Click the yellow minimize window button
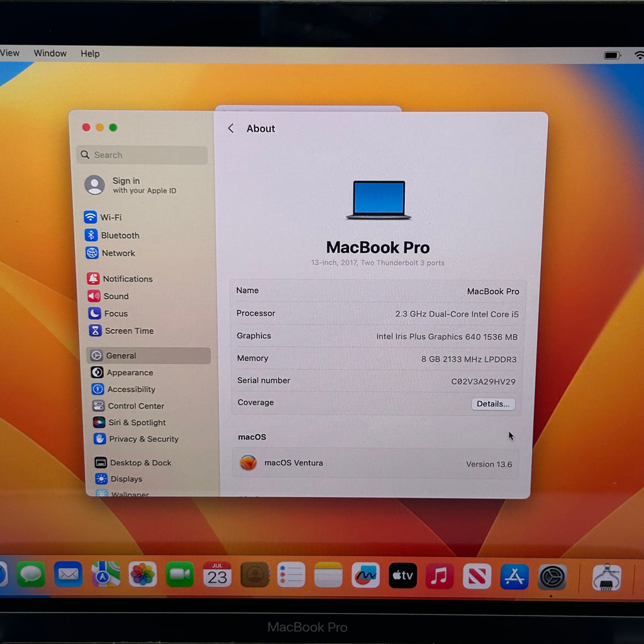Image resolution: width=644 pixels, height=644 pixels. [x=100, y=127]
